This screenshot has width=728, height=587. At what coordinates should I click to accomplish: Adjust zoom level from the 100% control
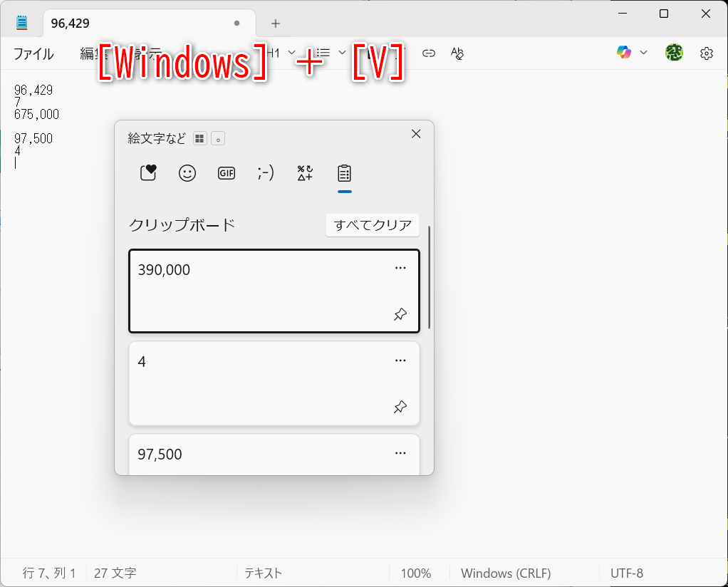417,573
